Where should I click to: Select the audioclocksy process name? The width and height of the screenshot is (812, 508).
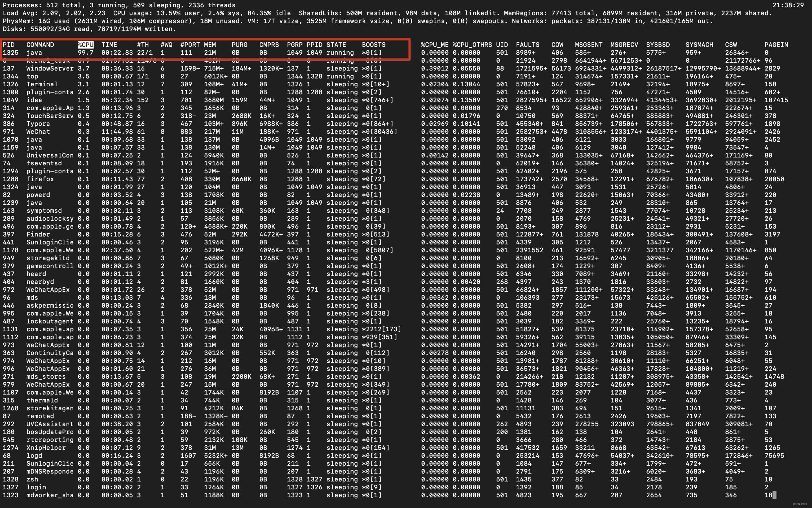(50, 219)
